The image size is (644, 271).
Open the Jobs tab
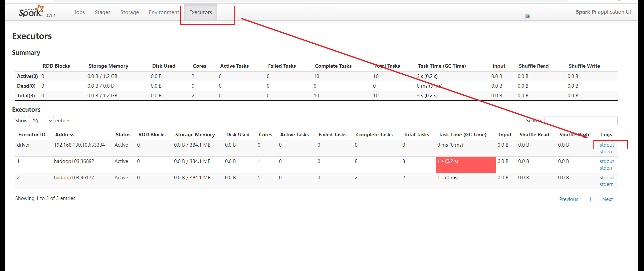point(79,12)
